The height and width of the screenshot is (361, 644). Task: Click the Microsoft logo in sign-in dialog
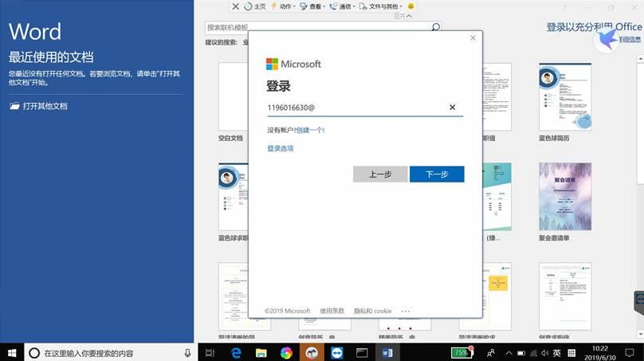[x=293, y=64]
